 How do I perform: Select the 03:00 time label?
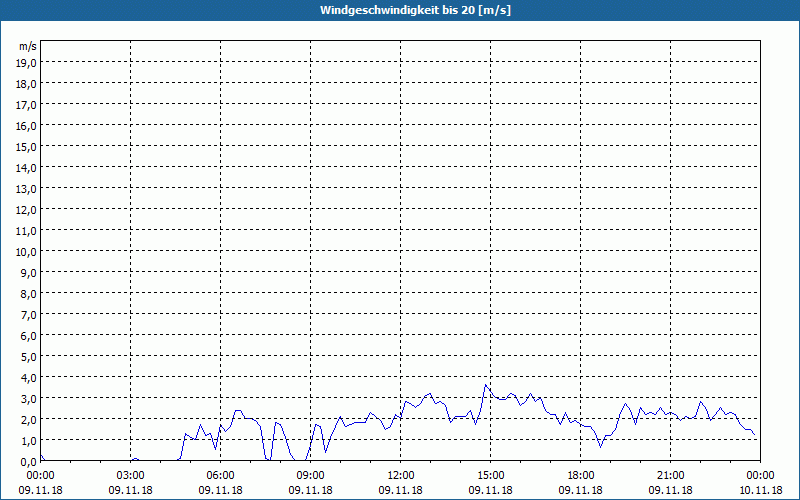coord(131,476)
